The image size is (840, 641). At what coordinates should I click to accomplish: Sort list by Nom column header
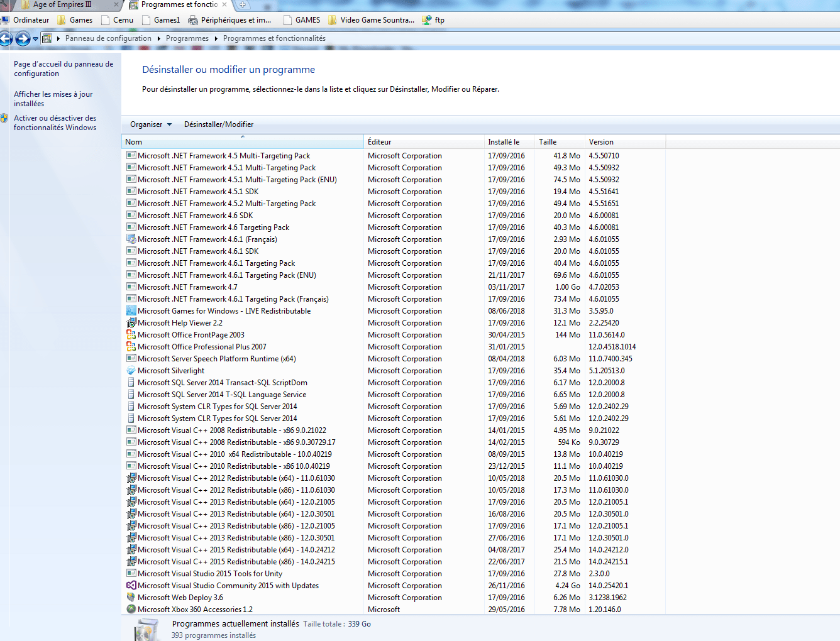click(x=243, y=142)
